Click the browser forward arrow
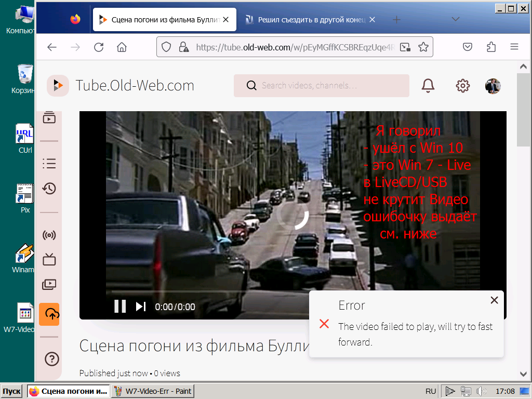 click(75, 47)
